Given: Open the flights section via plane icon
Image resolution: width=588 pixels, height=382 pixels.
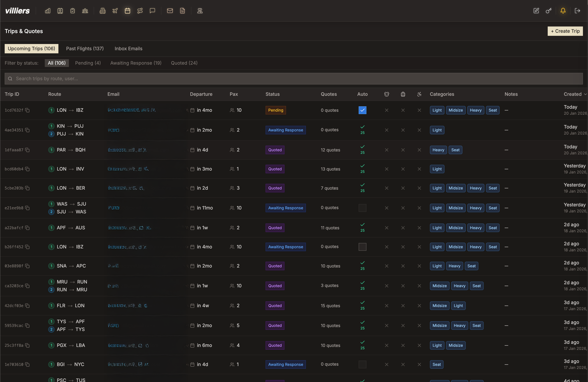Looking at the screenshot, I should click(115, 11).
